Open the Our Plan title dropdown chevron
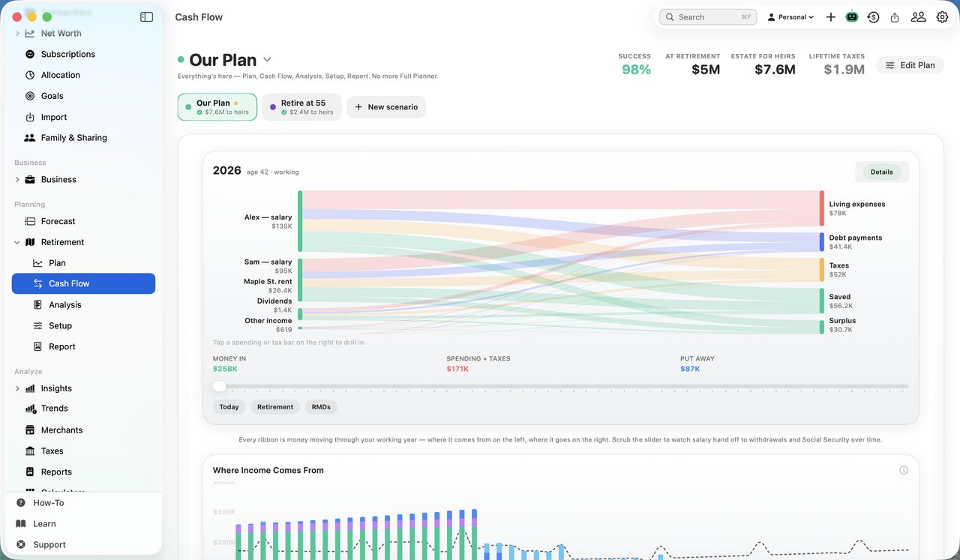This screenshot has width=960, height=560. 267,60
